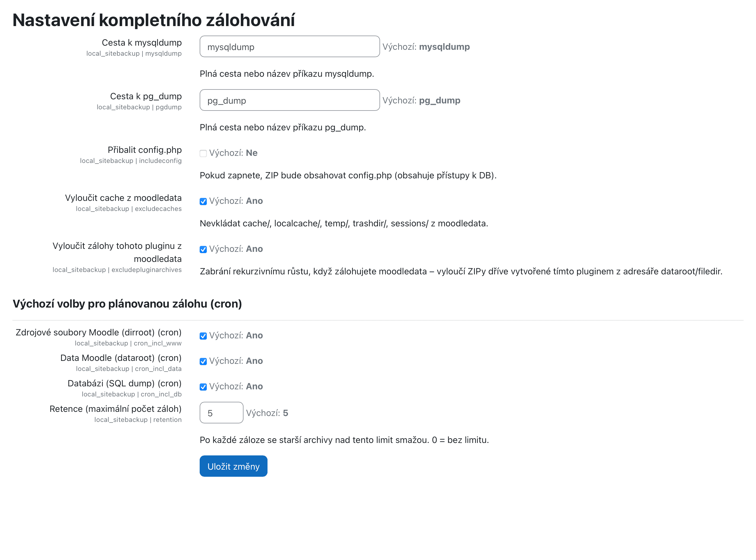Click the Cesta k pg_dump label

pyautogui.click(x=146, y=96)
